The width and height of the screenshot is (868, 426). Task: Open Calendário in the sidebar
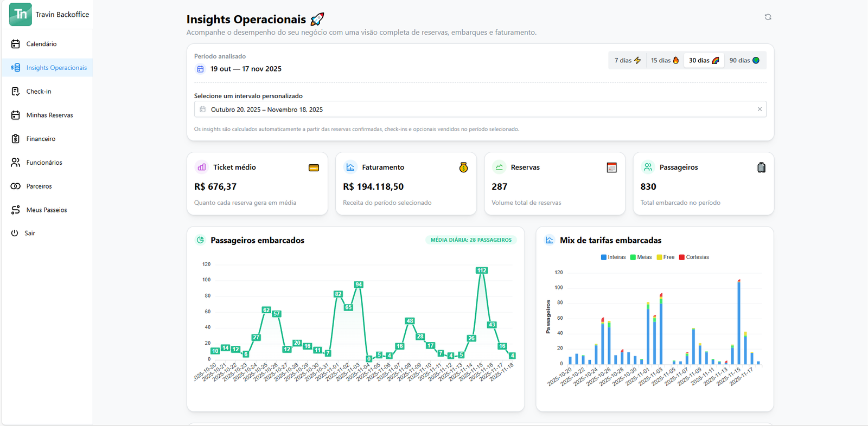(41, 44)
